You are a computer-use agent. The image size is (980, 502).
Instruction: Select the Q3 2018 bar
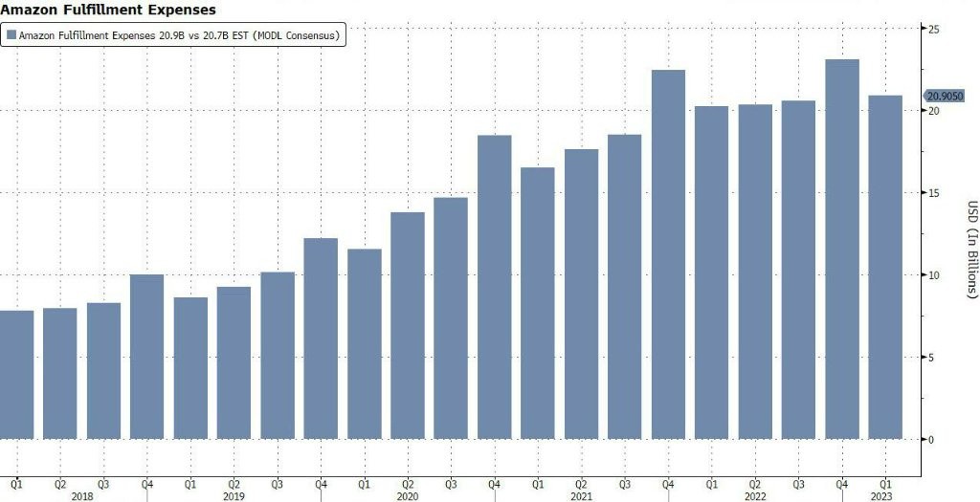[x=103, y=371]
